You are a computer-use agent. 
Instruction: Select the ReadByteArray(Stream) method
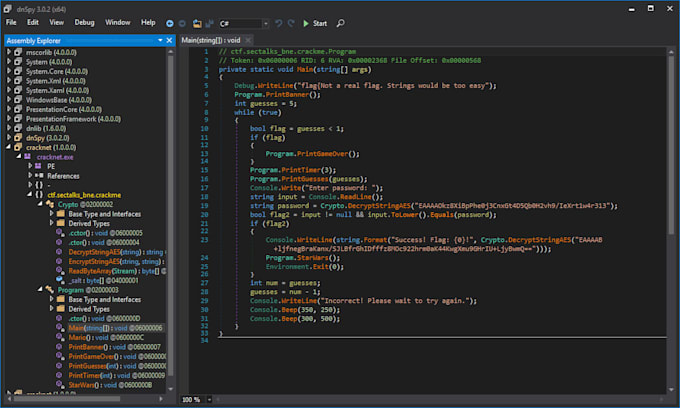(x=115, y=271)
